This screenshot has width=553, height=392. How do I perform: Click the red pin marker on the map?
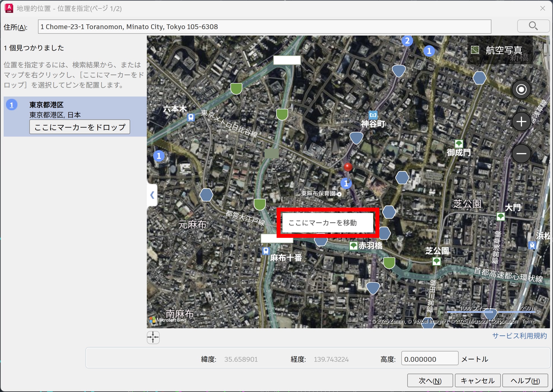click(348, 167)
